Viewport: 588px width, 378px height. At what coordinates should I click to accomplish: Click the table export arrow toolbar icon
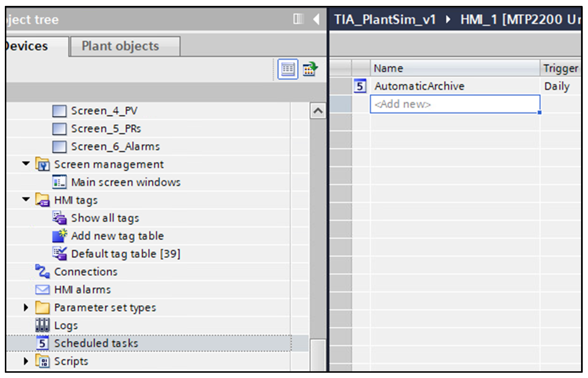(310, 69)
